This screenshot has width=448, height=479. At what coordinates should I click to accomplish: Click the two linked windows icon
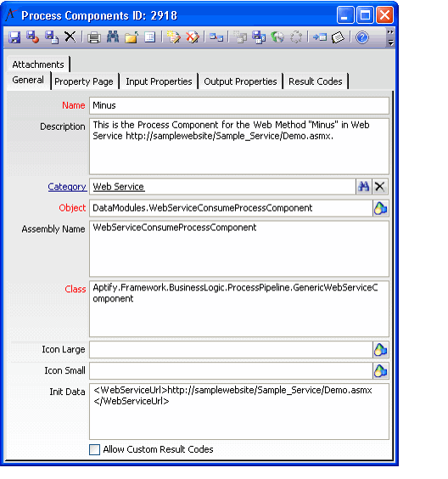click(216, 37)
